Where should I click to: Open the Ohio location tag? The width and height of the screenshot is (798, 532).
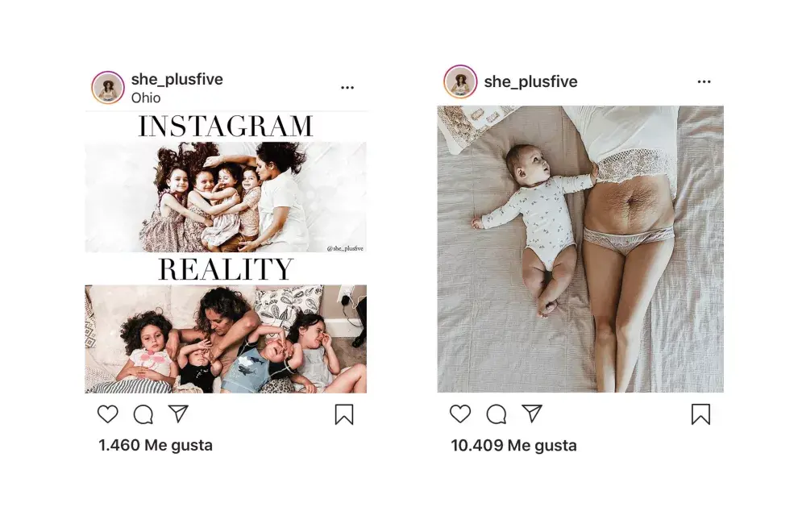(146, 98)
